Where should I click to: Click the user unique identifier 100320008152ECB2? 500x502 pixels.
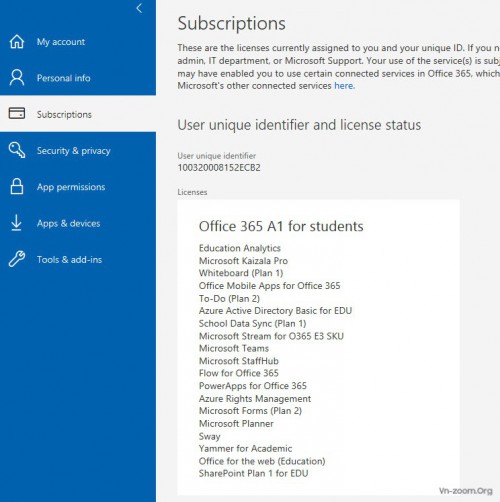pos(219,167)
